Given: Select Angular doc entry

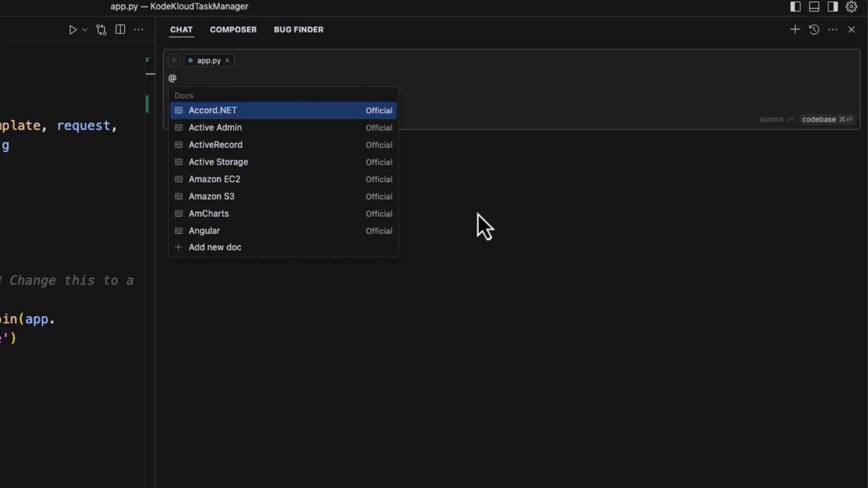Looking at the screenshot, I should point(283,231).
